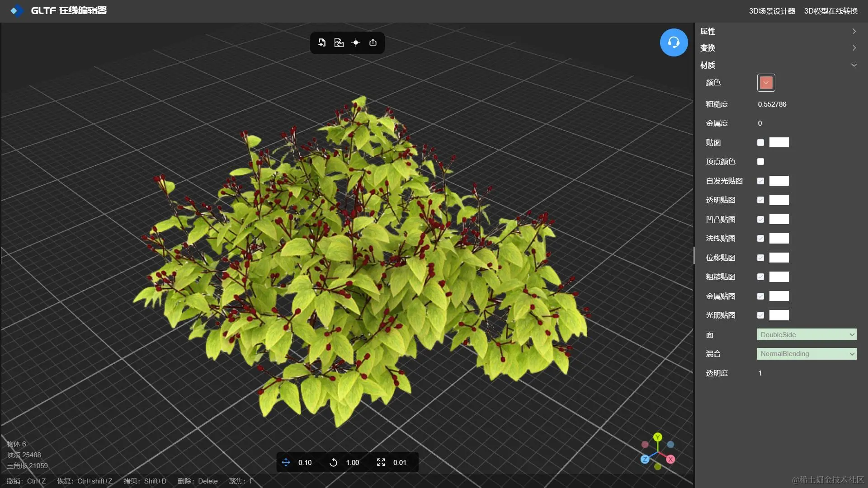
Task: Open the 颜色 color swatch picker
Action: coord(766,83)
